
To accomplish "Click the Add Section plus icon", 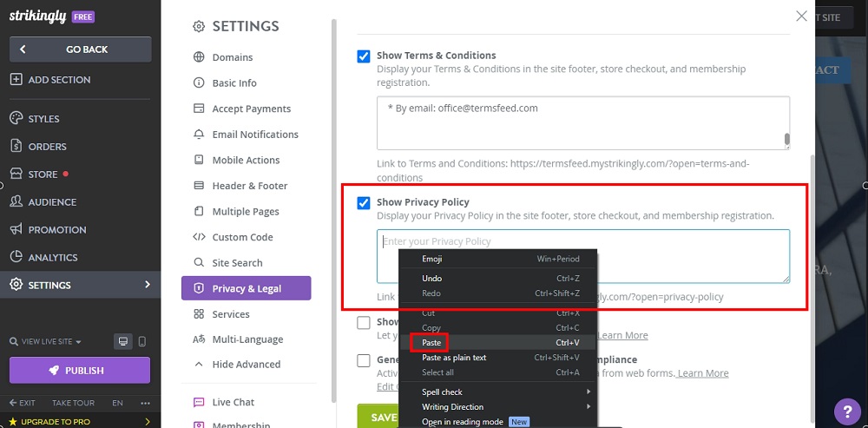I will point(16,79).
